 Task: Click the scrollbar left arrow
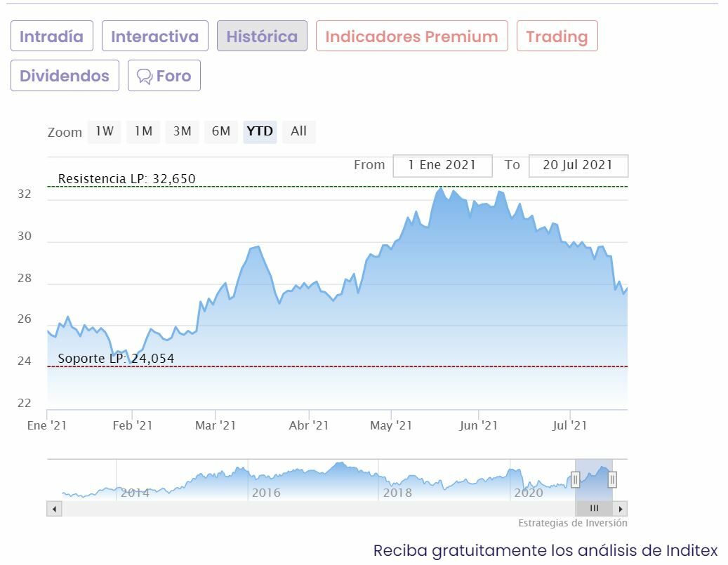tap(54, 509)
